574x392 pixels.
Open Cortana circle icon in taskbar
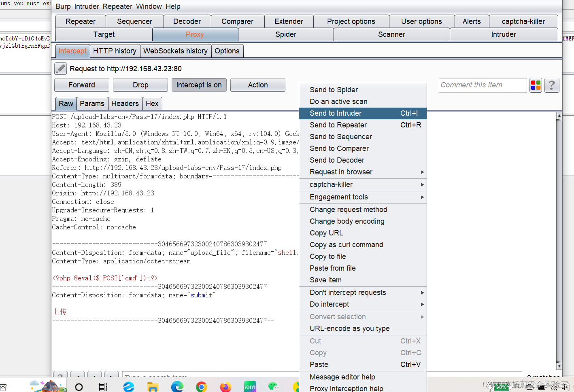click(79, 387)
